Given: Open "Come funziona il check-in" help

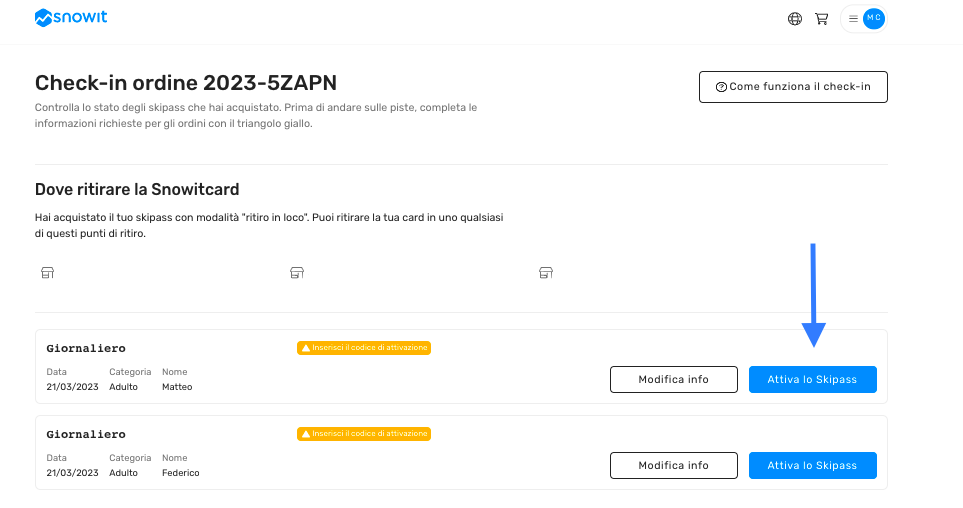Looking at the screenshot, I should click(793, 87).
